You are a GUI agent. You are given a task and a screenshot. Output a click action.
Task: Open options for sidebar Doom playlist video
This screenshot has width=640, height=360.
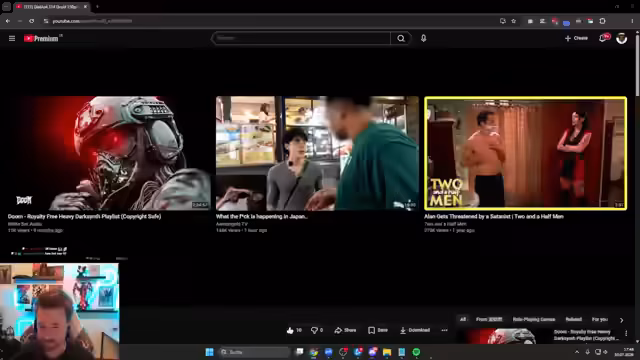click(626, 333)
